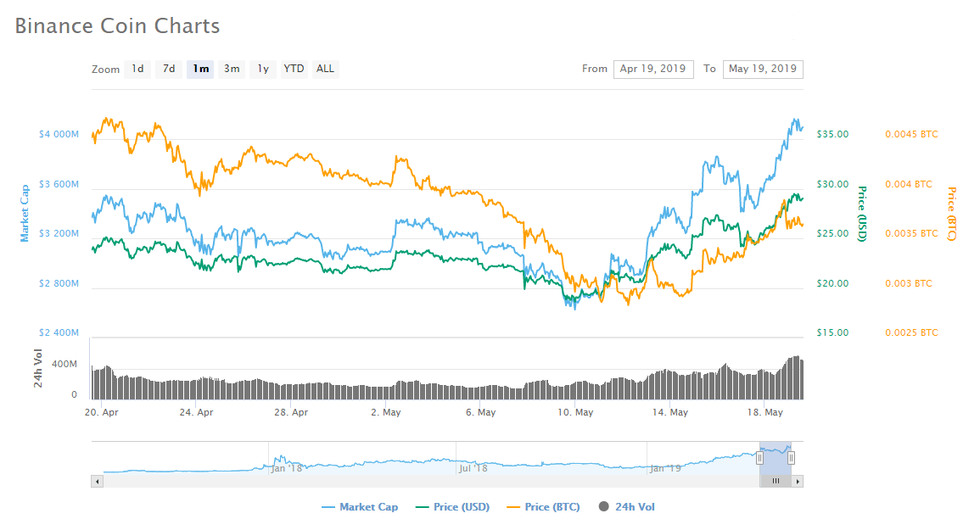Open the To date field showing May 19, 2019

point(762,69)
